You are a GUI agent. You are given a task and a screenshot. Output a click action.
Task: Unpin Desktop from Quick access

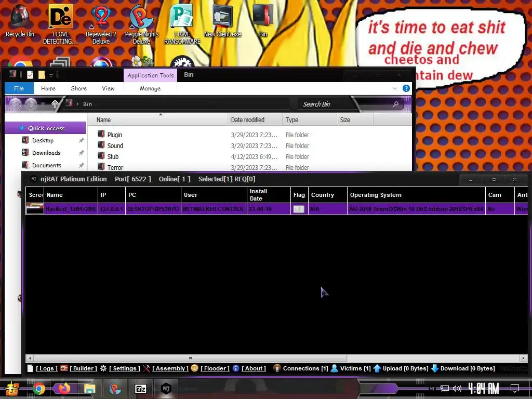click(82, 140)
